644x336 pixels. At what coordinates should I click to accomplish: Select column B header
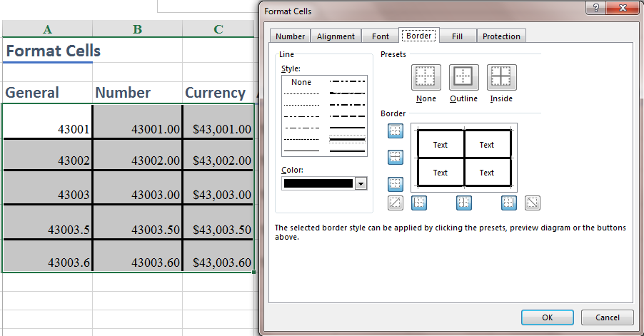(x=137, y=29)
